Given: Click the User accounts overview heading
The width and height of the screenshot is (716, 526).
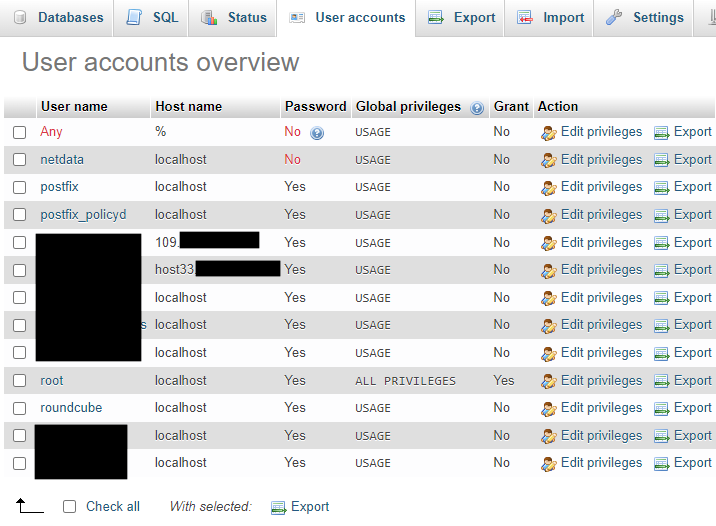Looking at the screenshot, I should (160, 62).
